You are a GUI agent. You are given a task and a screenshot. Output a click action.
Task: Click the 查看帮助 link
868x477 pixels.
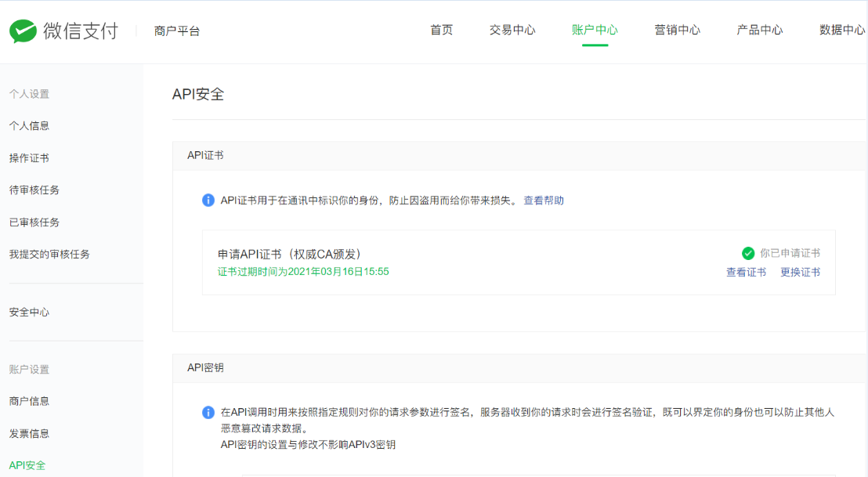click(544, 201)
